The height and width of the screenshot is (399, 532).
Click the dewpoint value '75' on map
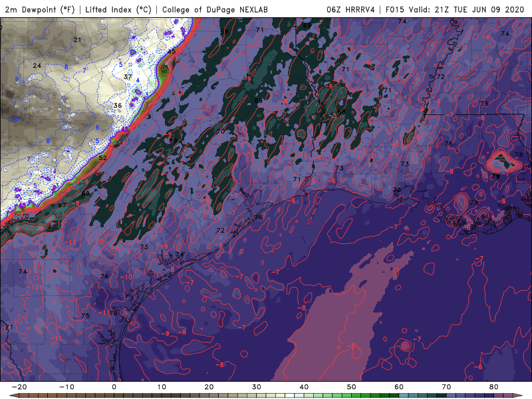tap(86, 315)
